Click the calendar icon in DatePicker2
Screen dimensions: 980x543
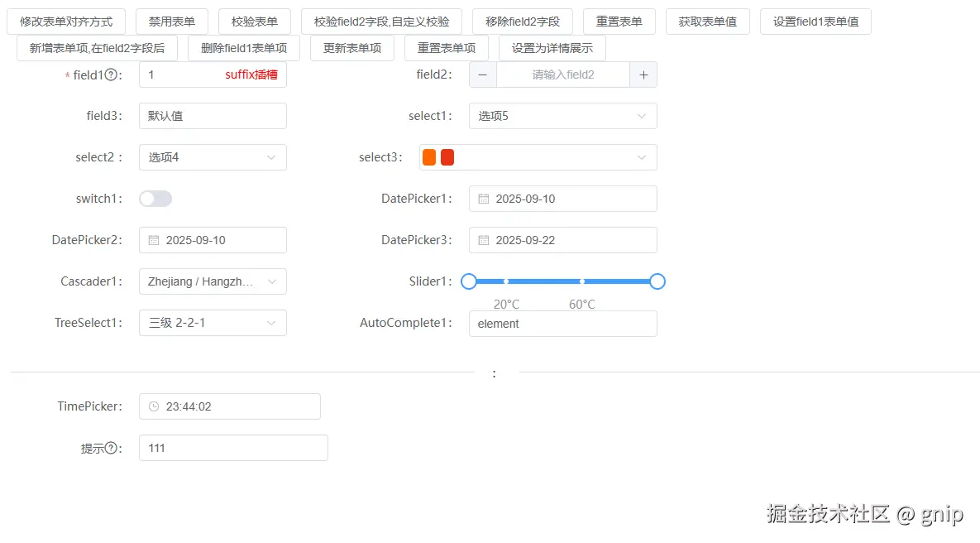pyautogui.click(x=154, y=240)
